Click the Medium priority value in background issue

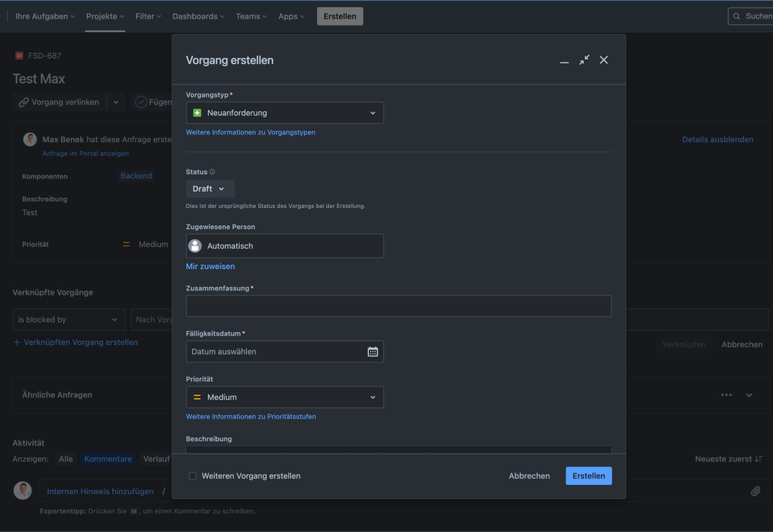[x=153, y=244]
